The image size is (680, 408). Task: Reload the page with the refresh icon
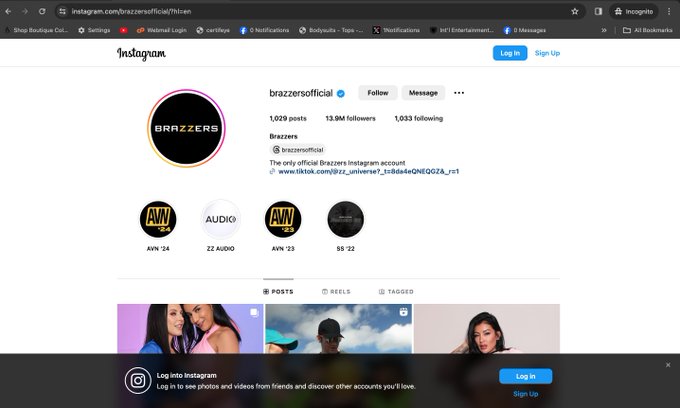[x=42, y=11]
